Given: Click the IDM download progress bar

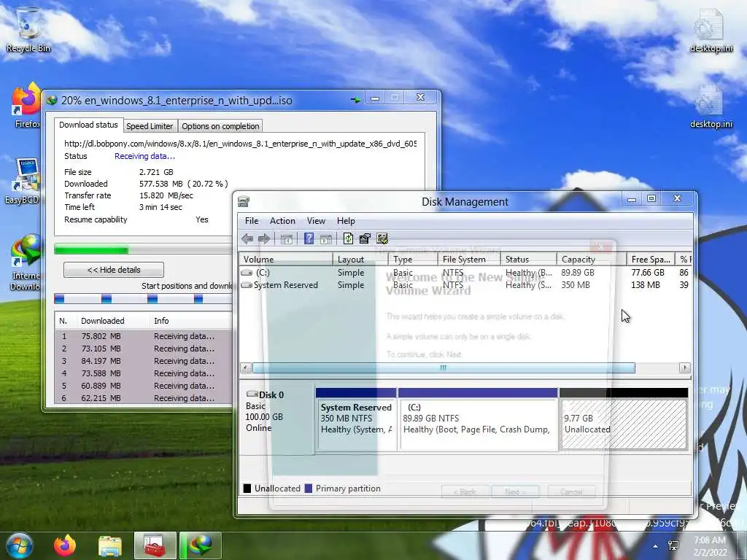Looking at the screenshot, I should click(143, 249).
